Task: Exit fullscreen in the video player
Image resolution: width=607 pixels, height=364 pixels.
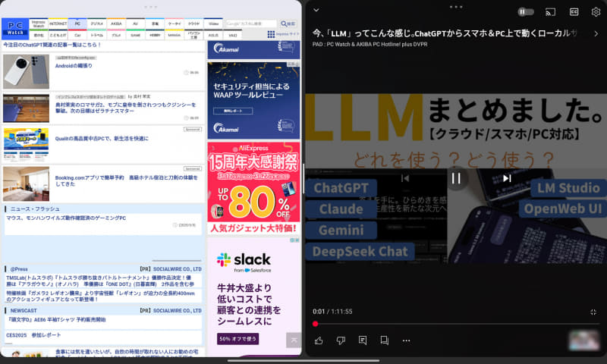Action: point(593,312)
